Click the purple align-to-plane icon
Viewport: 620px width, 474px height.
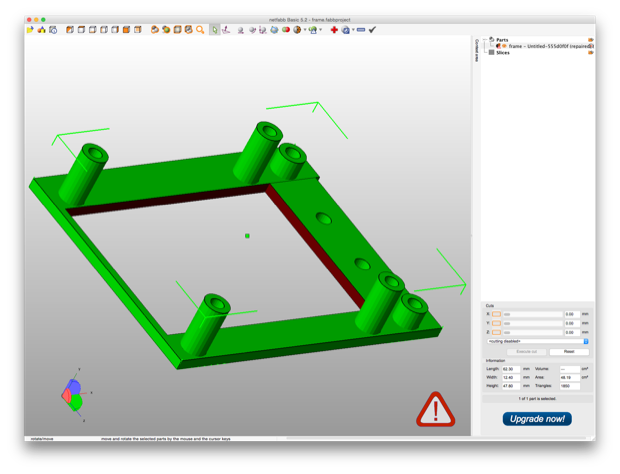226,30
